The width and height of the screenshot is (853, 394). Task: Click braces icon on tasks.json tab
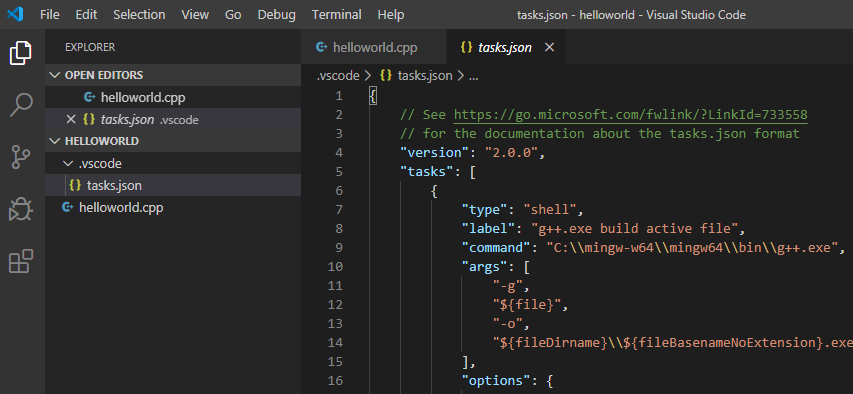pyautogui.click(x=466, y=47)
